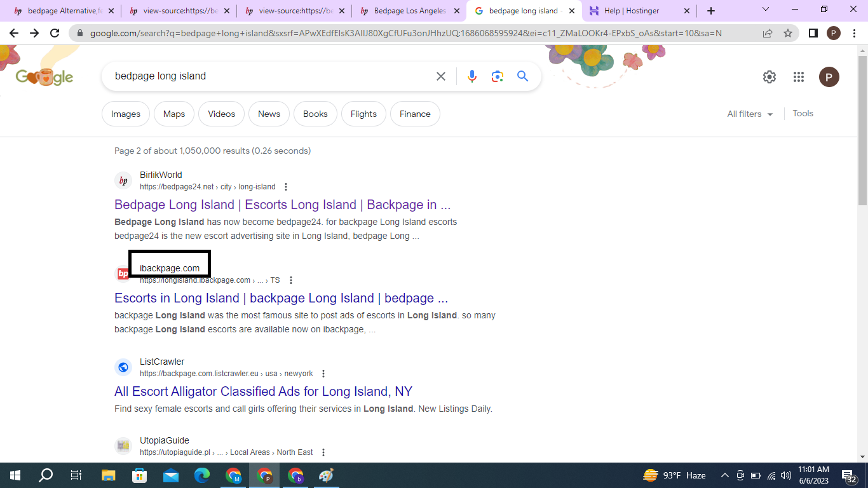Launch Microsoft Edge from the taskbar
This screenshot has width=868, height=488.
point(201,475)
